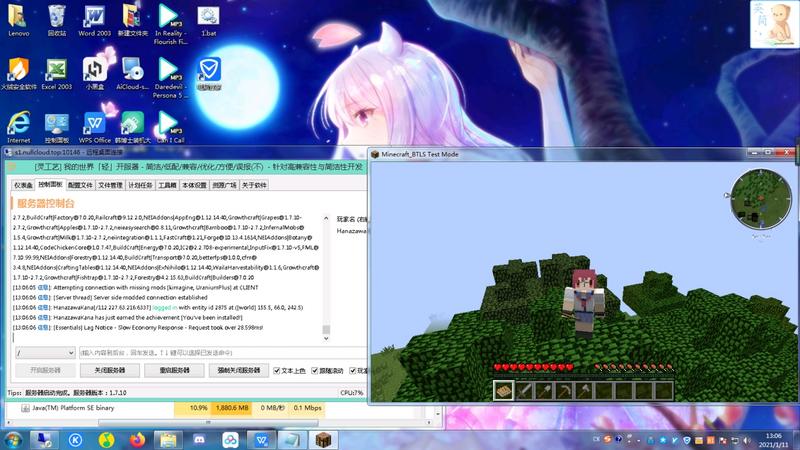This screenshot has height=450, width=800.
Task: Open the 控制面板 desktop icon
Action: tap(57, 128)
